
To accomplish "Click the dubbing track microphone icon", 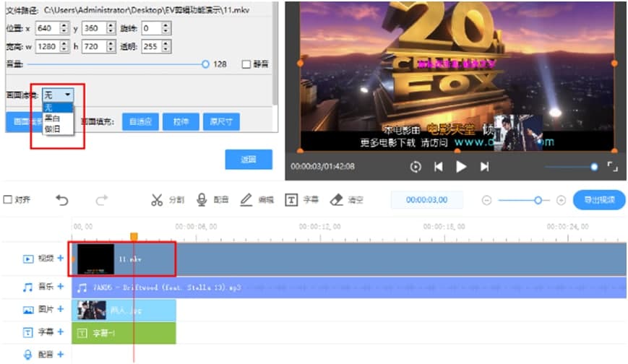I will (x=27, y=355).
